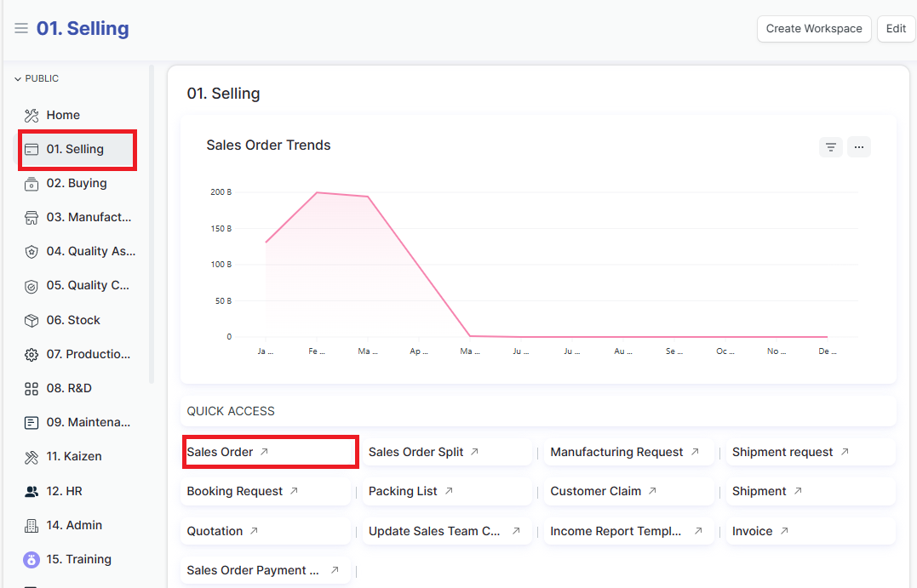Open the chart three-dots options menu
Viewport: 917px width, 588px height.
[x=859, y=147]
